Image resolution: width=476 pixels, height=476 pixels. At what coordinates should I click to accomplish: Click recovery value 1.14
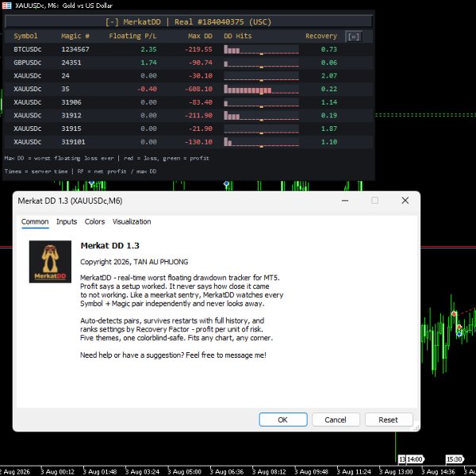click(329, 102)
